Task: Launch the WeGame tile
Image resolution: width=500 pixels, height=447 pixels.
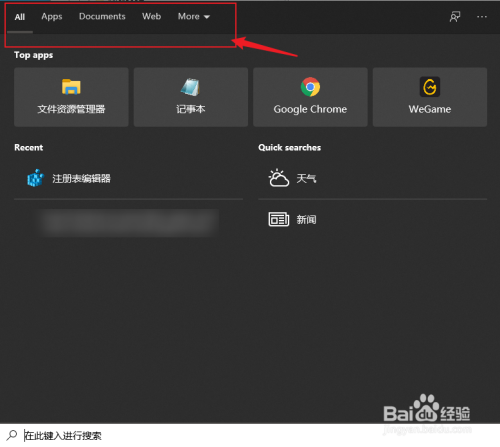Action: (430, 97)
